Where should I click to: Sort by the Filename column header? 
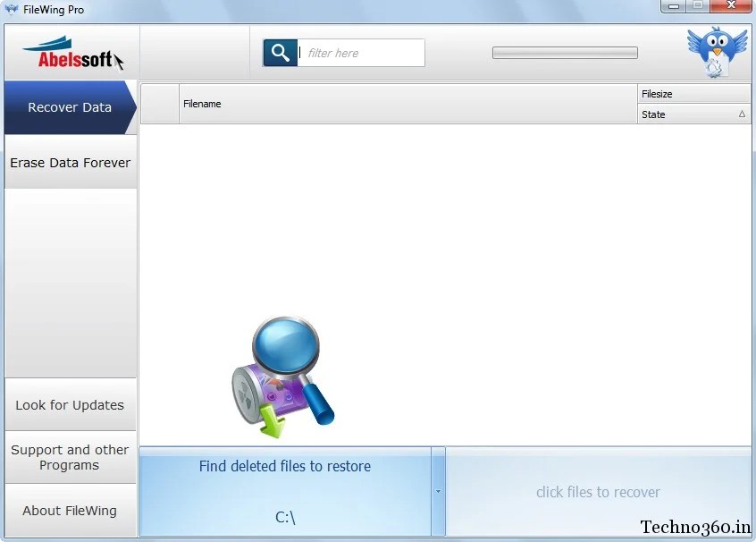coord(407,104)
